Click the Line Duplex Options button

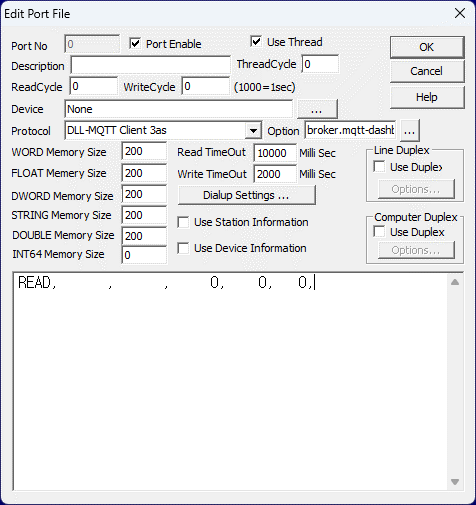(416, 189)
